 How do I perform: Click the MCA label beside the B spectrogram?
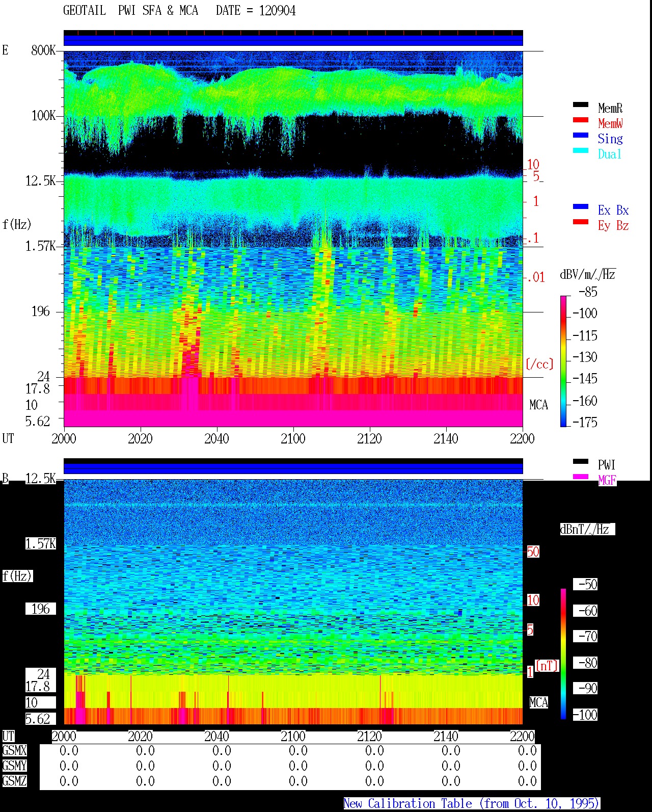(538, 702)
